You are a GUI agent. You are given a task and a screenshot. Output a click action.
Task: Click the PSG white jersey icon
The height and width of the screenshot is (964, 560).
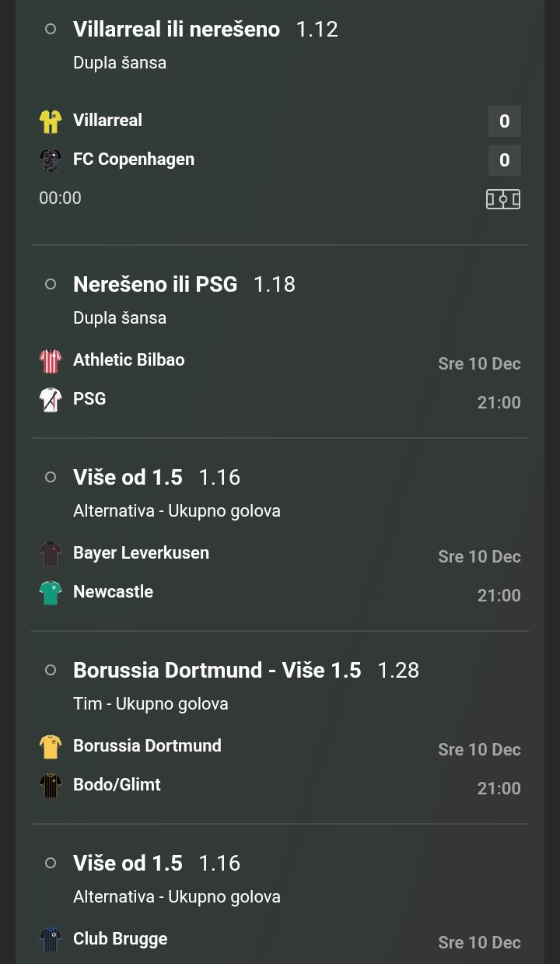coord(51,400)
